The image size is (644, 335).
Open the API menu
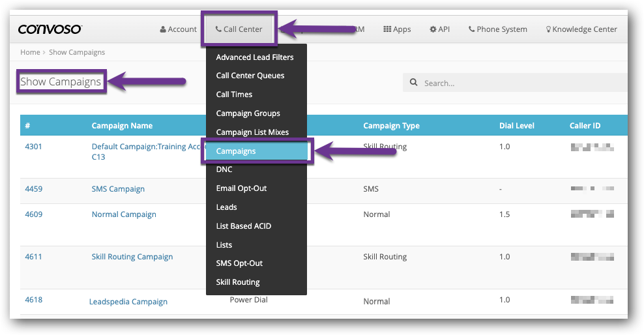(439, 29)
